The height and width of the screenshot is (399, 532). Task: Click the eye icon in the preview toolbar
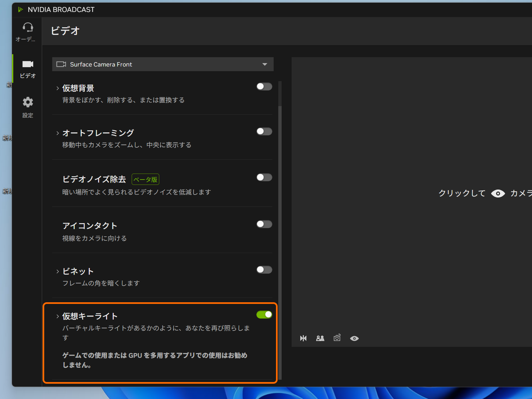click(354, 338)
